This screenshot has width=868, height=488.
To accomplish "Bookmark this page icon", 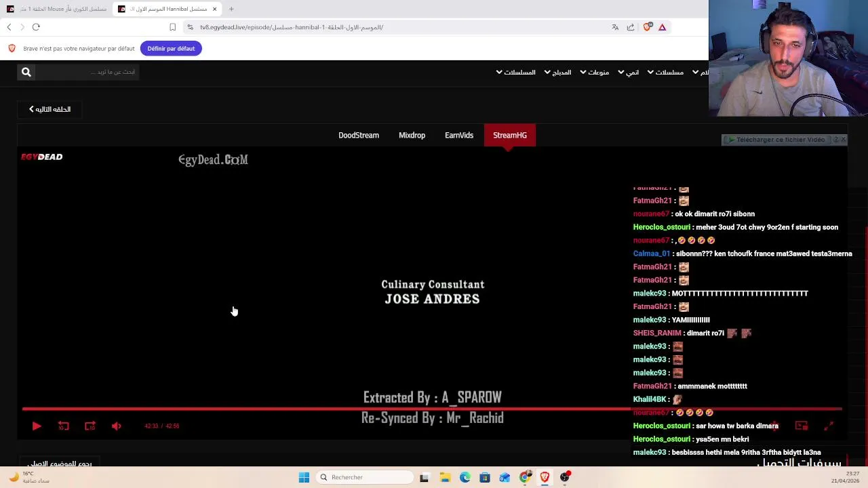I will pos(173,27).
